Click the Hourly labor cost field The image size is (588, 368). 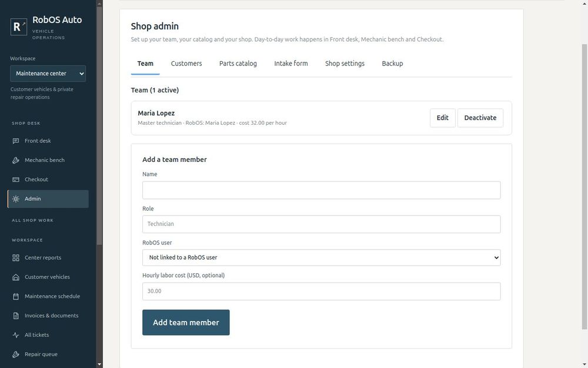click(x=322, y=291)
